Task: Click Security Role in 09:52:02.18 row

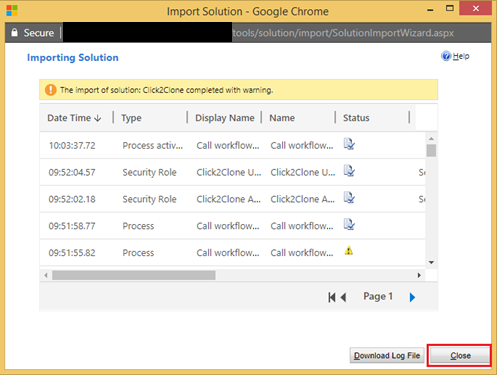Action: tap(149, 199)
